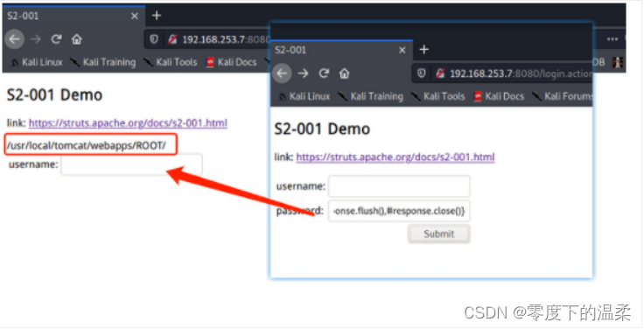The height and width of the screenshot is (329, 644).
Task: Open new tab in rear browser window
Action: tap(157, 16)
